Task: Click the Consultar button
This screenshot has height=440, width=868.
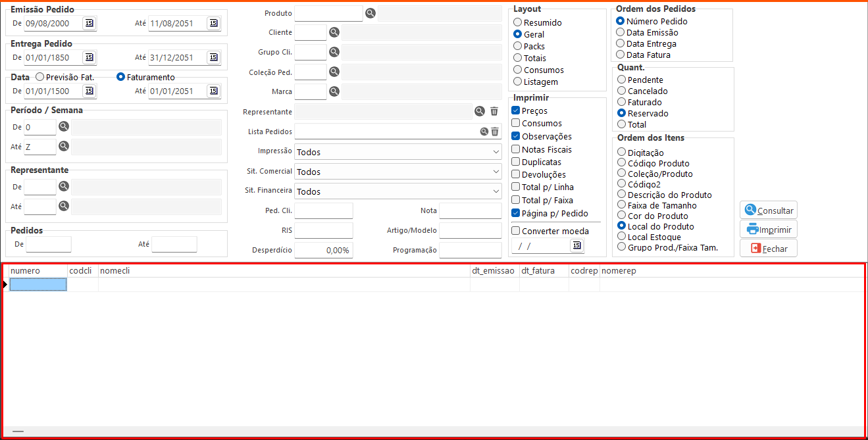Action: click(769, 210)
